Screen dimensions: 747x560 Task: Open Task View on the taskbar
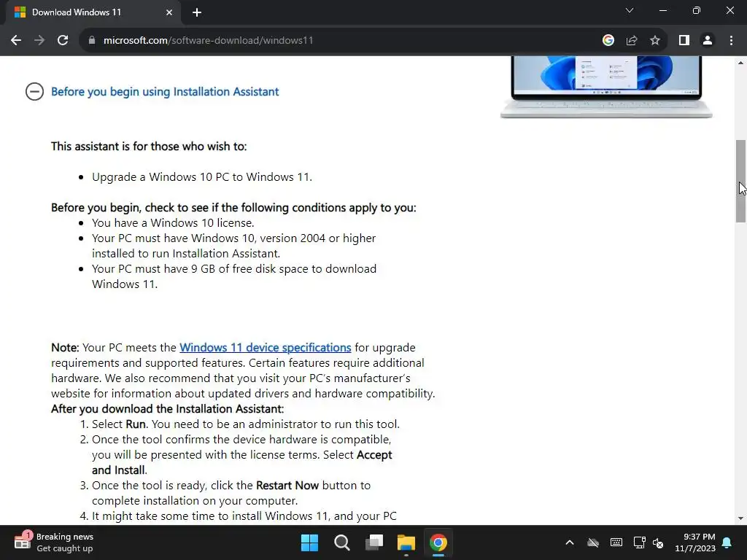374,542
